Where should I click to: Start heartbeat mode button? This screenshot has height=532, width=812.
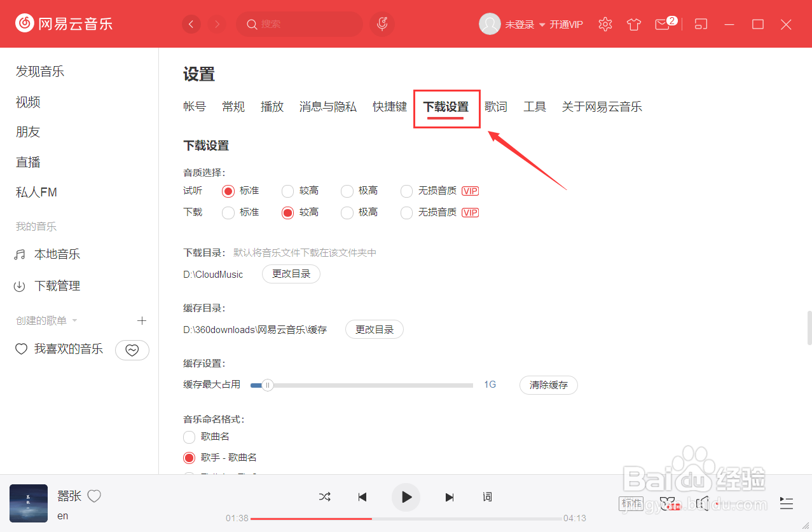coord(132,350)
